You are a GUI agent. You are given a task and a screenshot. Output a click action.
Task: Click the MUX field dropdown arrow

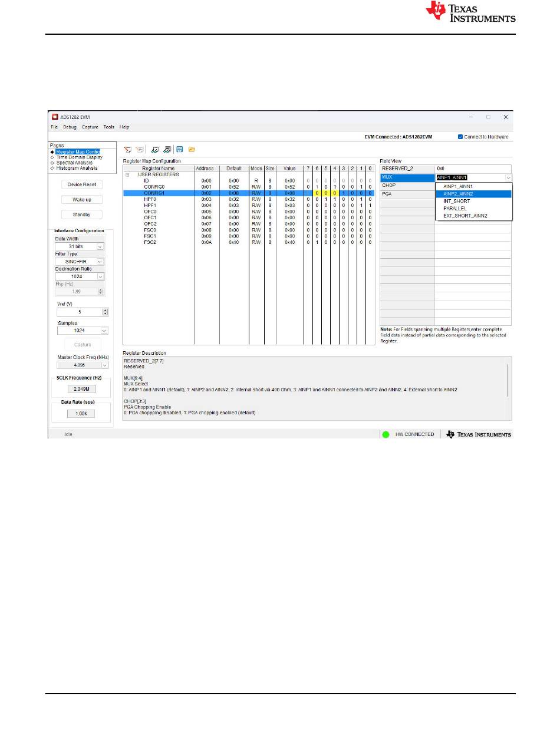[508, 177]
